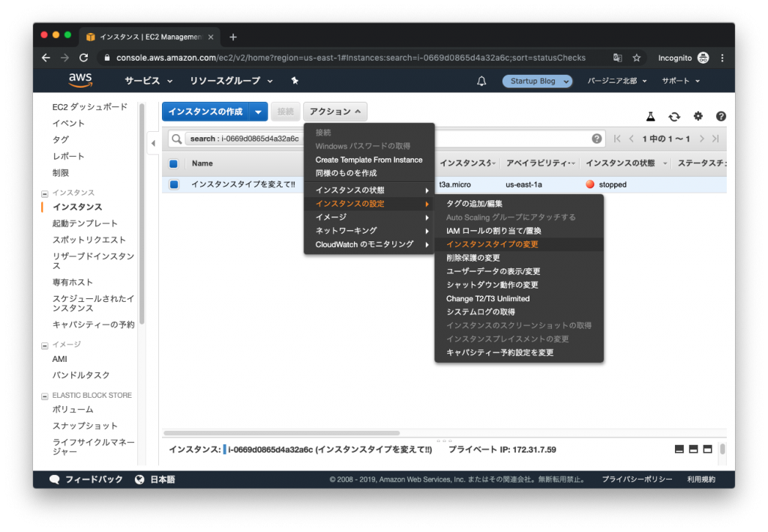
Task: Click the pin star icon in the AWS navbar
Action: (x=294, y=80)
